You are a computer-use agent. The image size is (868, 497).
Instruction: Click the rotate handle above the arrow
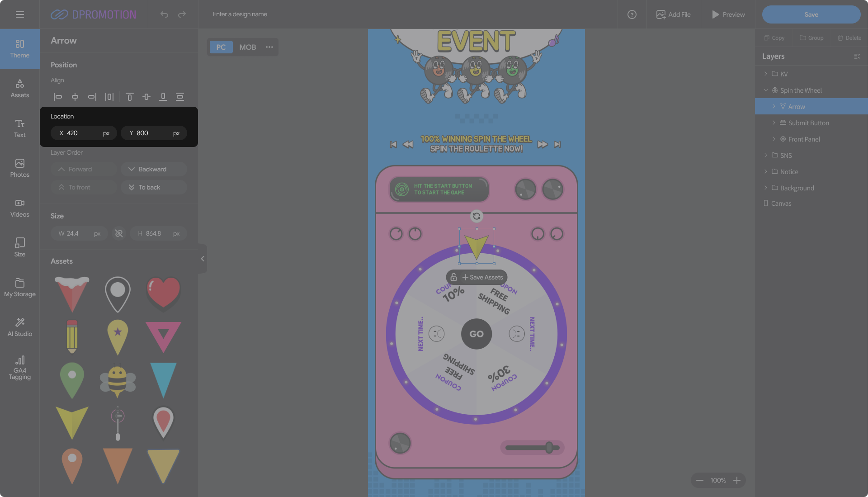click(476, 216)
